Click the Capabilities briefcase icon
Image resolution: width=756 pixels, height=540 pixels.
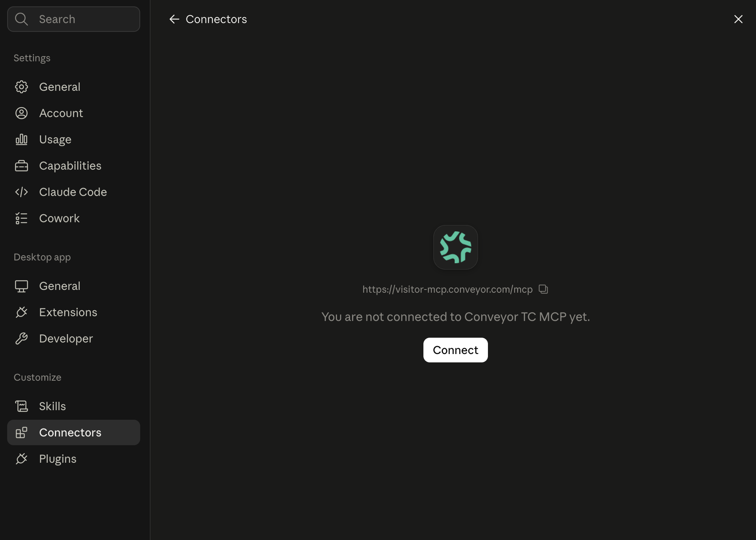click(x=22, y=166)
